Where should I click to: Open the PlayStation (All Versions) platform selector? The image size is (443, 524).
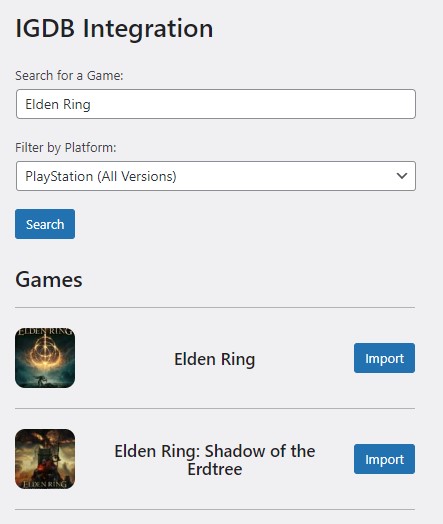click(x=216, y=176)
